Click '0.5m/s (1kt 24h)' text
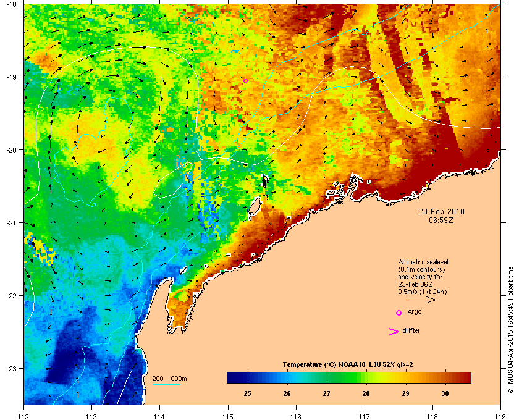 tap(423, 292)
